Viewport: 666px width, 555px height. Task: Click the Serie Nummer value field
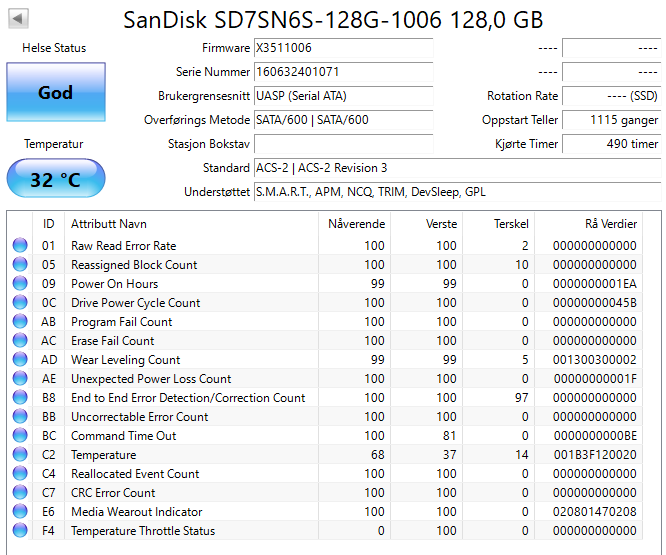tap(343, 72)
